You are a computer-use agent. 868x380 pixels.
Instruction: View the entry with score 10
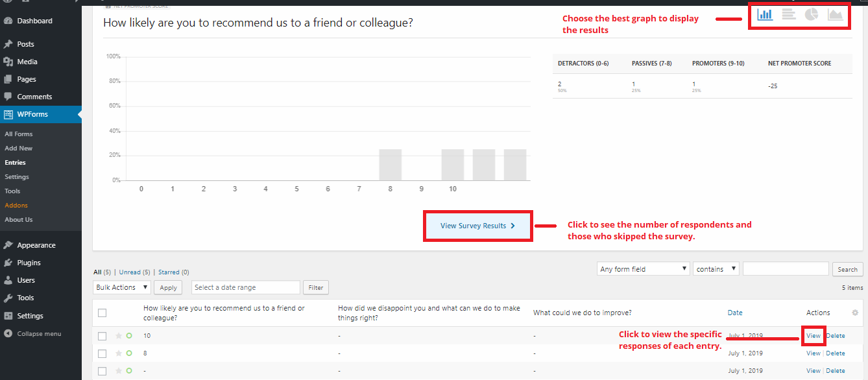point(814,336)
